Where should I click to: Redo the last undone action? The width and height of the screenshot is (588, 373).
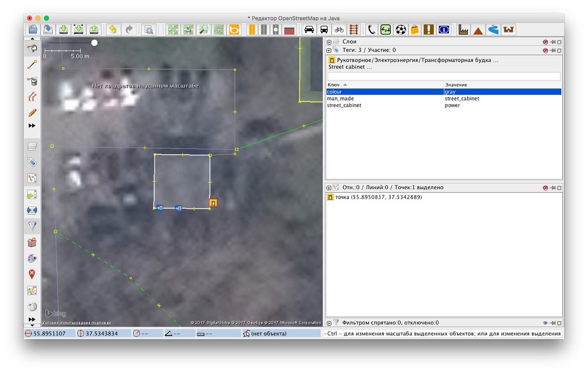tap(129, 29)
